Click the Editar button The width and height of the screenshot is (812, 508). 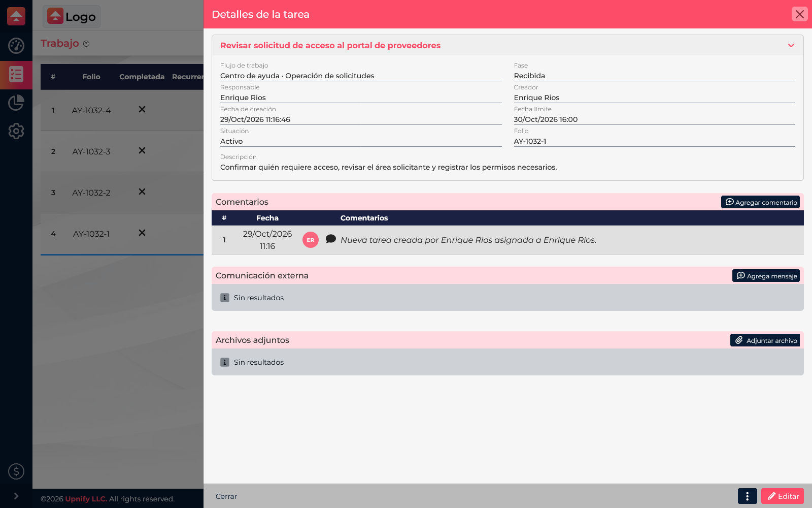[x=783, y=496]
